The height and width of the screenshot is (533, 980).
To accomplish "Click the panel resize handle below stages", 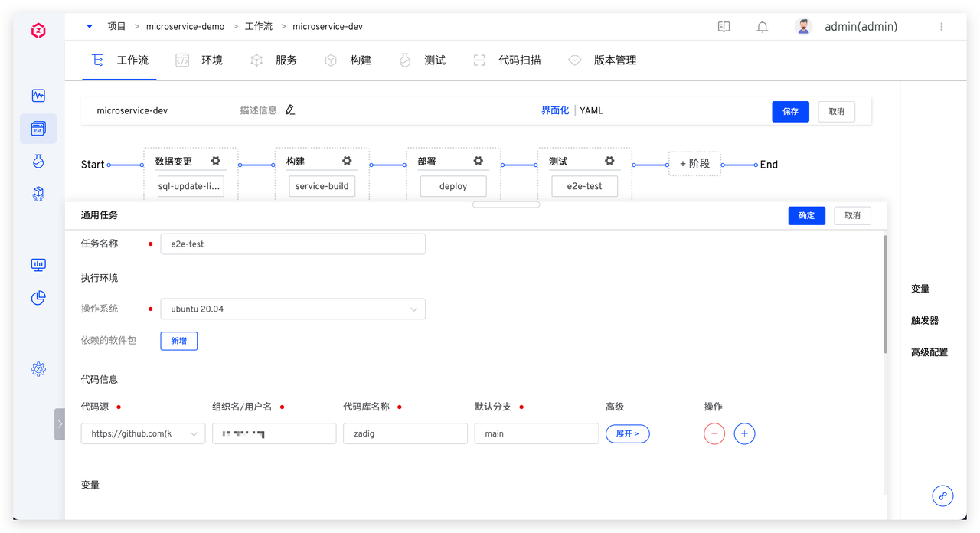I will tap(506, 204).
